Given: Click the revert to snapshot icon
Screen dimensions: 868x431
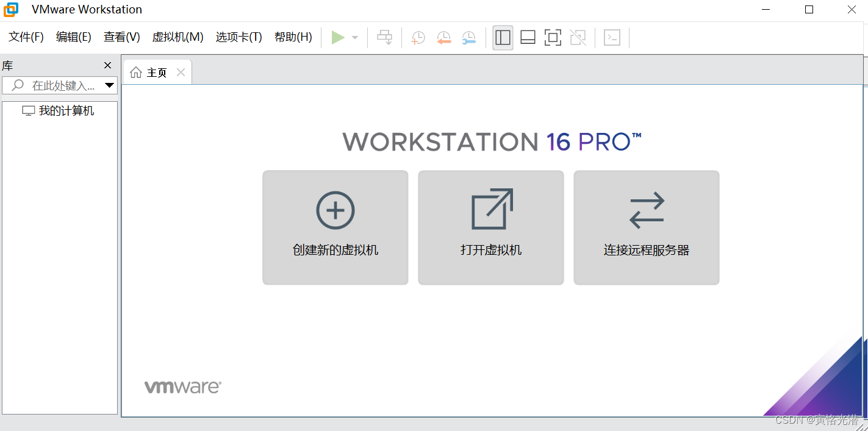Looking at the screenshot, I should pos(443,38).
